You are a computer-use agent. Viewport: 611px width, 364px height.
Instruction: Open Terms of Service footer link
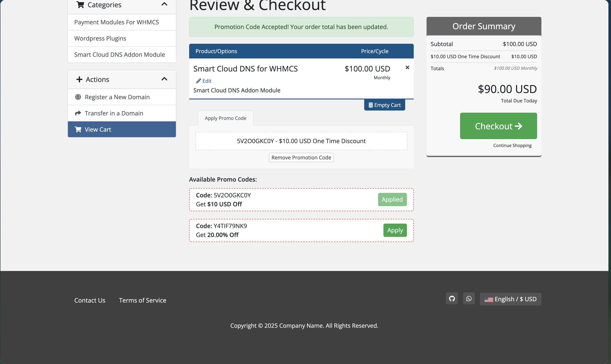[x=142, y=300]
